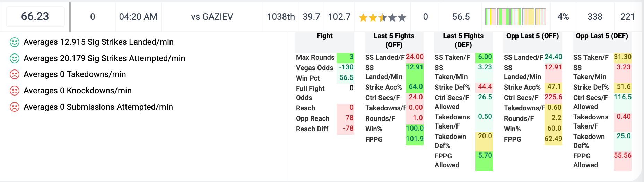
Task: Click the first gold rating star
Action: [363, 17]
